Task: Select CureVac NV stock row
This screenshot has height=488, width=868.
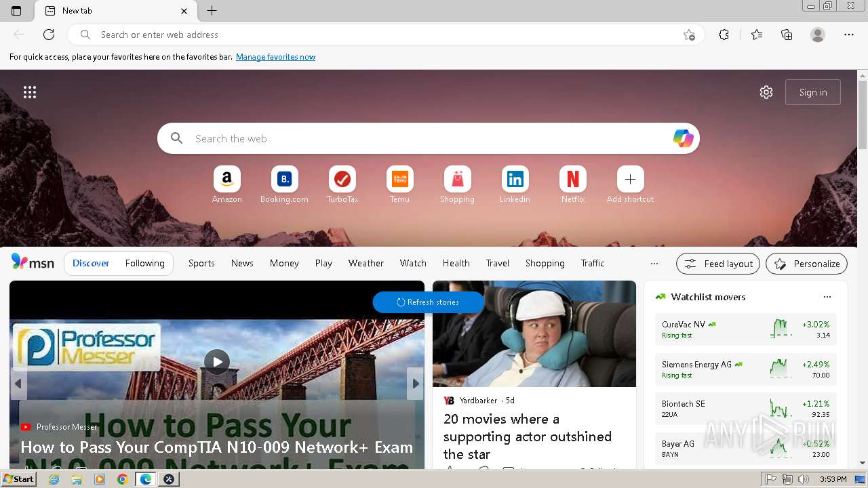Action: [746, 330]
